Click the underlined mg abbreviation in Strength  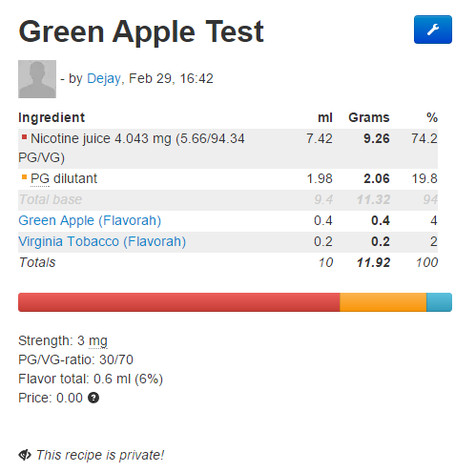click(x=98, y=341)
